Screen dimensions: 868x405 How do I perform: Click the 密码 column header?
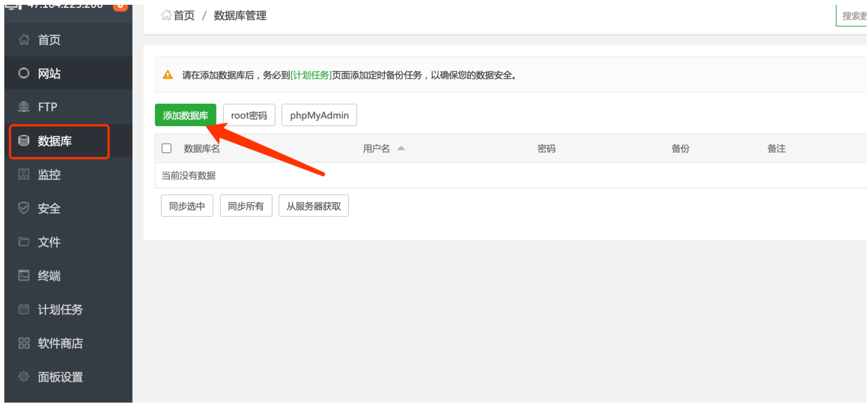[x=546, y=148]
